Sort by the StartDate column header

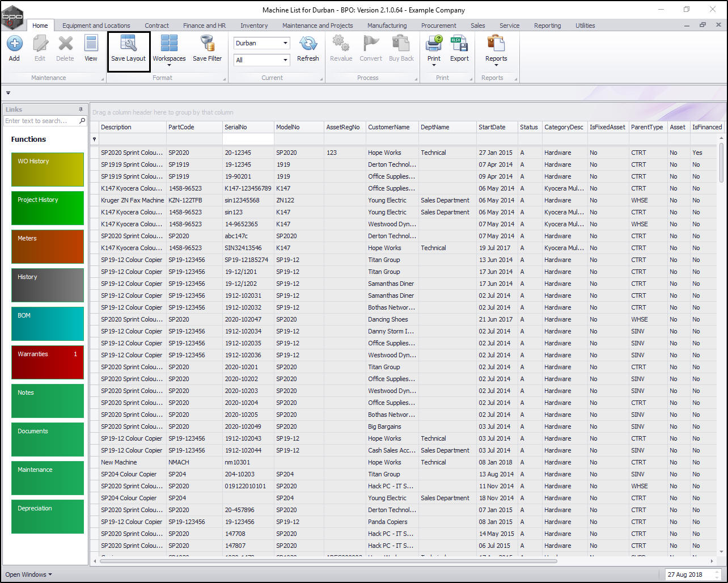497,127
